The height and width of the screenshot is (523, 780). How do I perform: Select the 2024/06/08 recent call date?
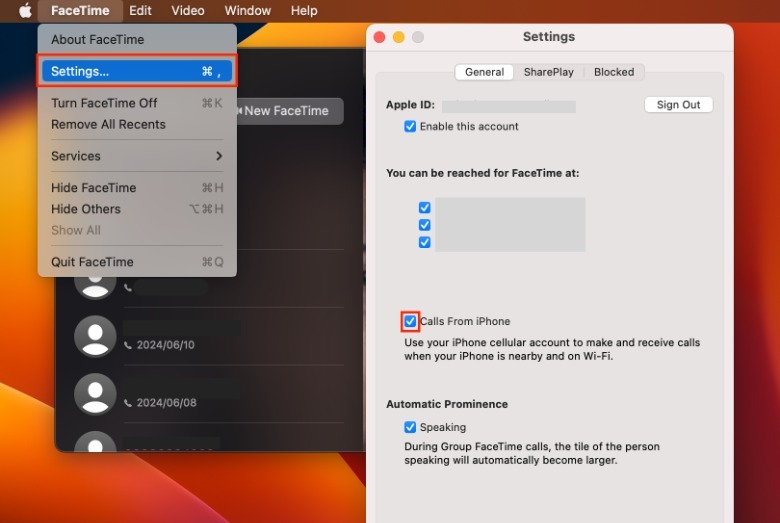[167, 403]
